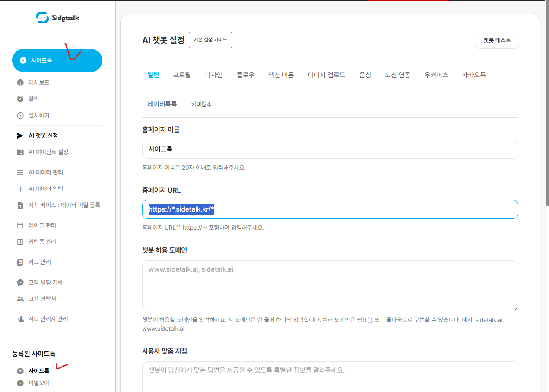The image size is (549, 392).
Task: Open the 네이버톡톡 tab
Action: tap(162, 104)
